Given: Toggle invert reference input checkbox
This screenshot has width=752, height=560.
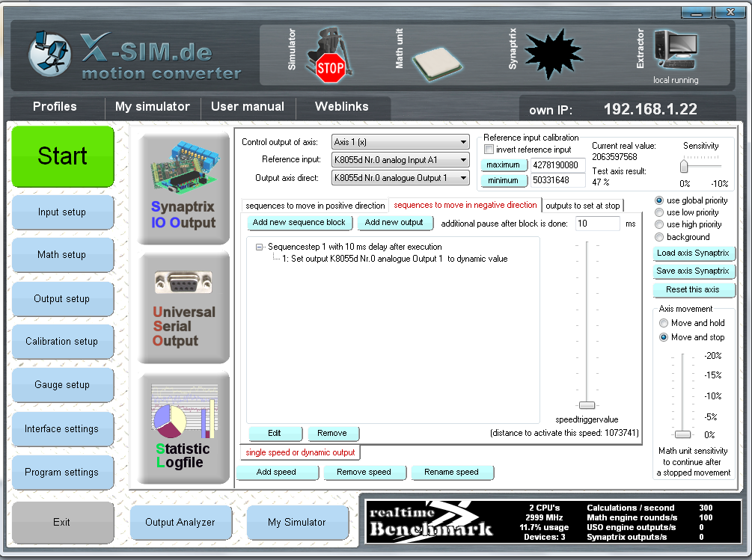Looking at the screenshot, I should coord(489,150).
